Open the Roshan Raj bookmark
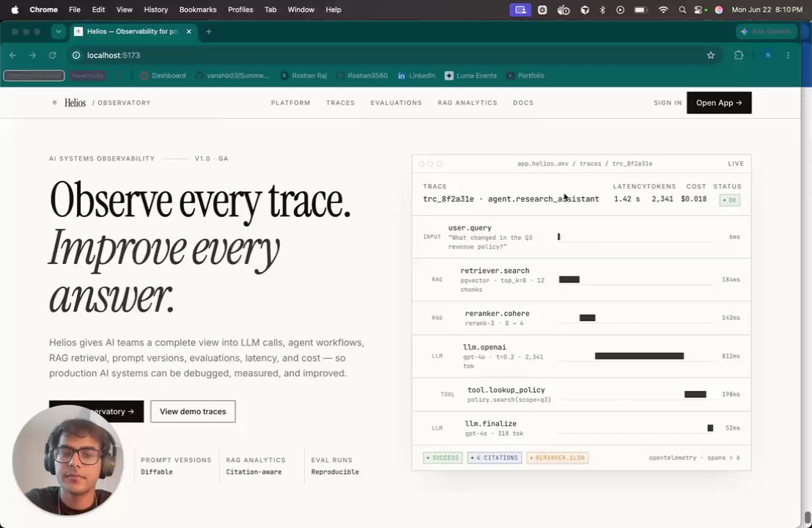Image resolution: width=812 pixels, height=528 pixels. pos(304,76)
